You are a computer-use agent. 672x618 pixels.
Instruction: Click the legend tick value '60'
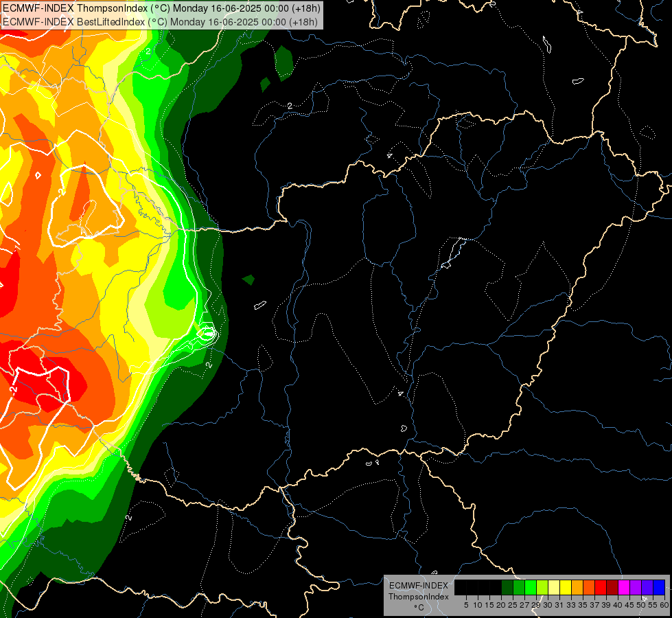tap(664, 605)
